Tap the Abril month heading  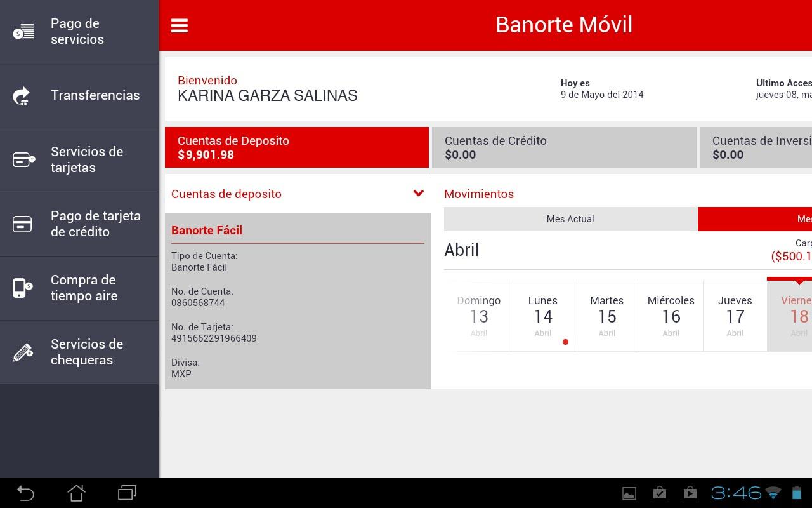point(462,250)
